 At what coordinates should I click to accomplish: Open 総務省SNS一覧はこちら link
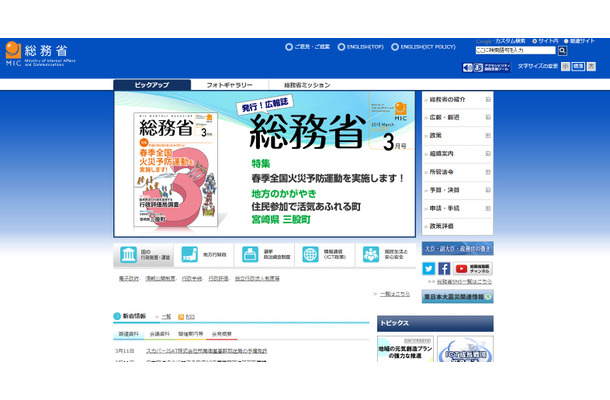[x=464, y=281]
